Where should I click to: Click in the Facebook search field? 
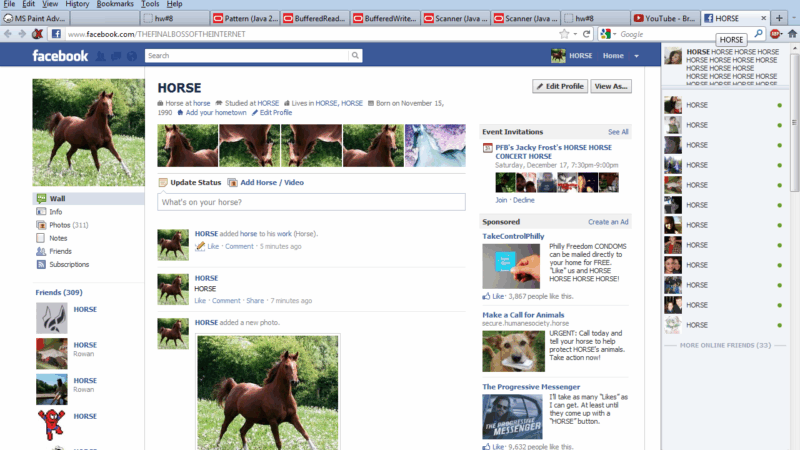pyautogui.click(x=247, y=56)
